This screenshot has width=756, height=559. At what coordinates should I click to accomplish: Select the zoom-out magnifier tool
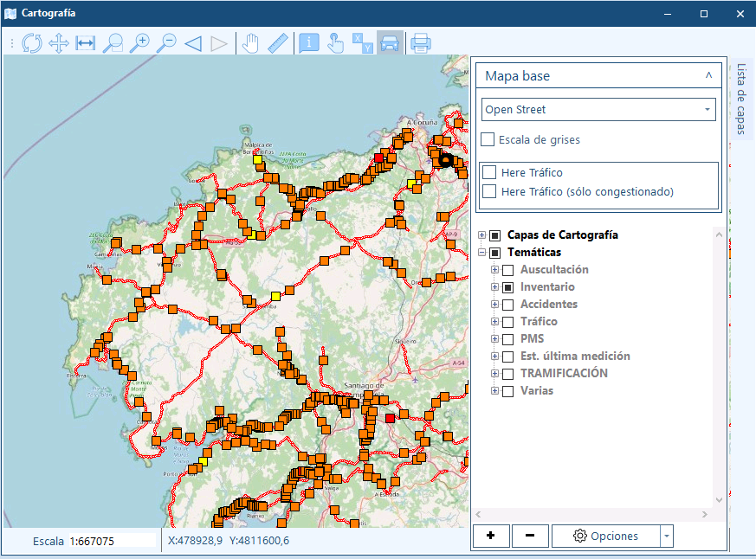pyautogui.click(x=165, y=42)
